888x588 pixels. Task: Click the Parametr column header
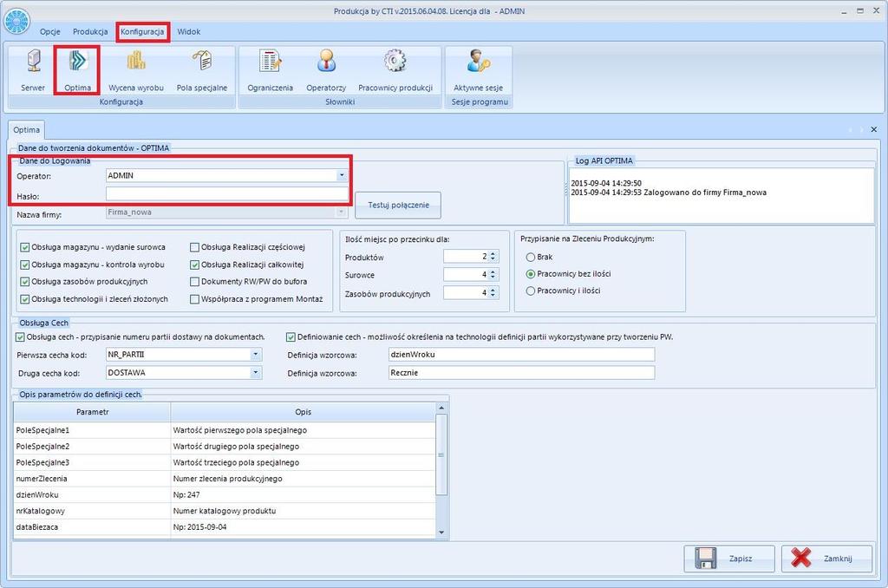[x=92, y=412]
